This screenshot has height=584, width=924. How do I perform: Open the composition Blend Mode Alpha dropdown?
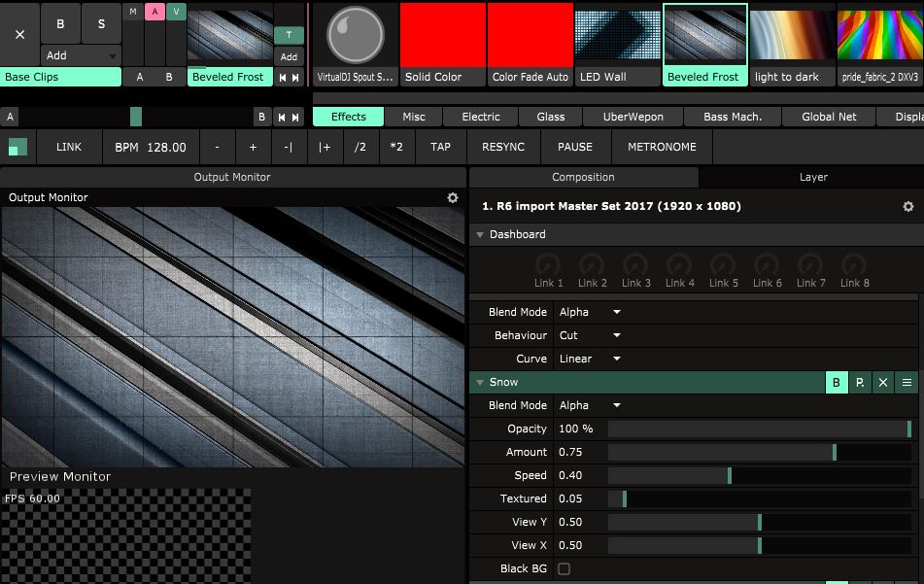590,312
